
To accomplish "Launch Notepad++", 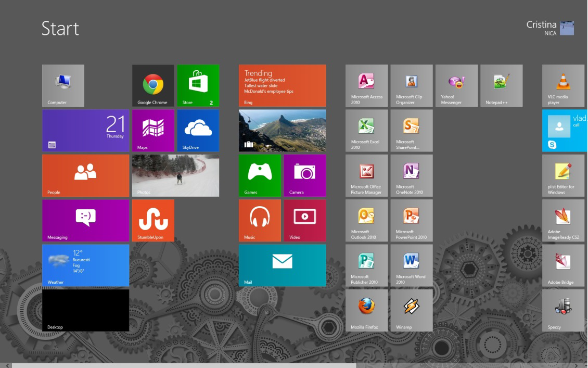I will 502,85.
